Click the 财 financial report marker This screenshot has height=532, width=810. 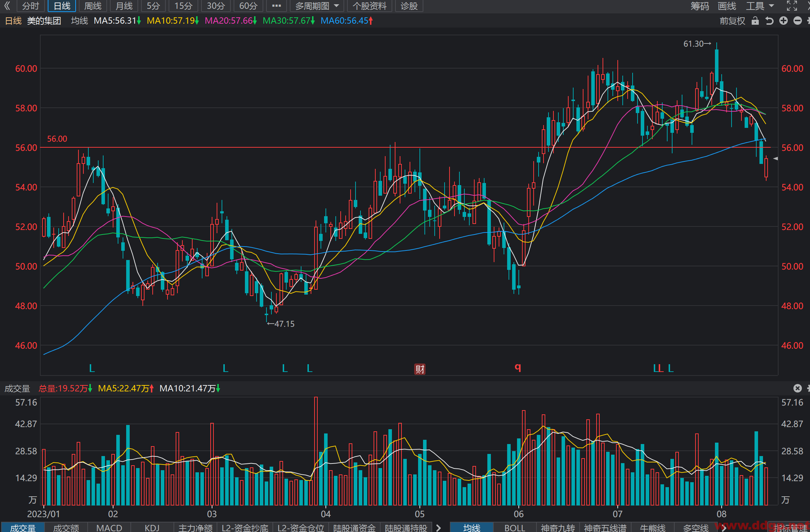pyautogui.click(x=419, y=369)
